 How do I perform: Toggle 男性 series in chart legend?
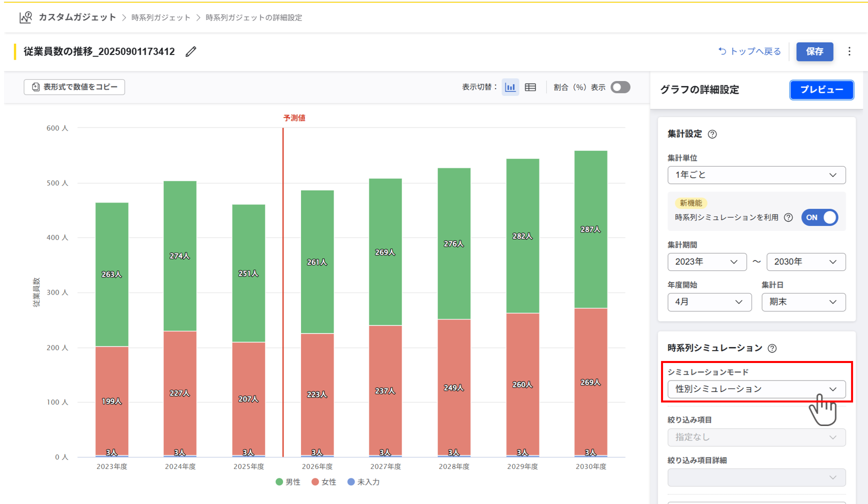(288, 482)
